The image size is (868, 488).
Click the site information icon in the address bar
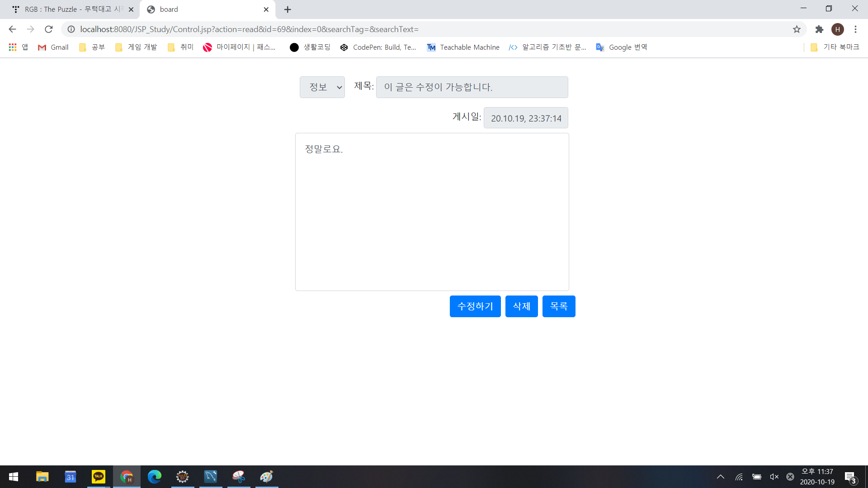[x=71, y=29]
